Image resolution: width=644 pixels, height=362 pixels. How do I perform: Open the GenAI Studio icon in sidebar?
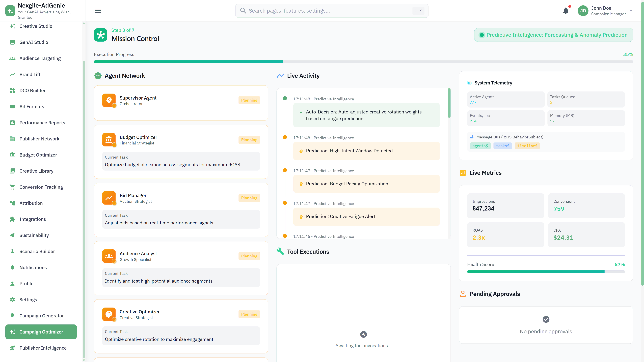pyautogui.click(x=12, y=42)
